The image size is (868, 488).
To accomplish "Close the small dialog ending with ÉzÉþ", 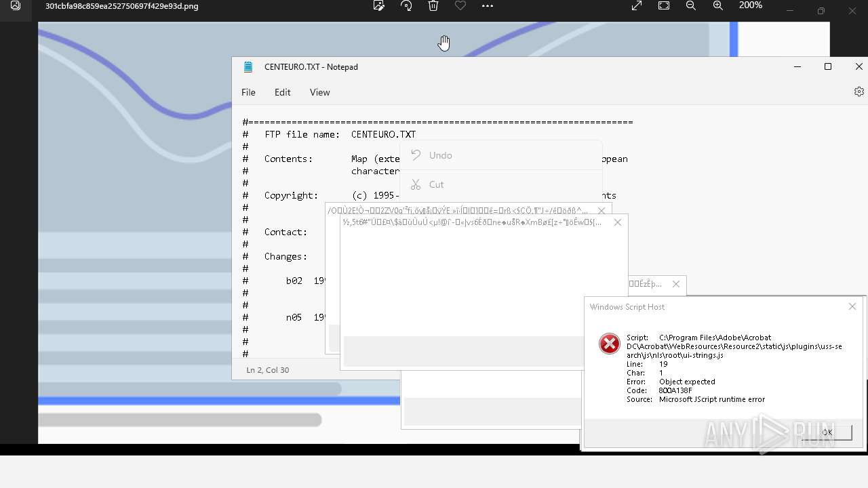I will tap(675, 284).
